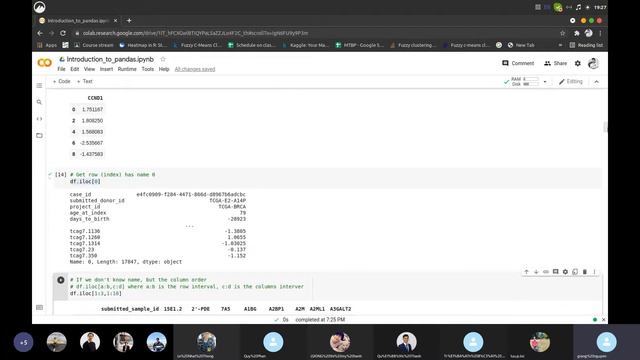Click the completed at 7:25 PM status text
This screenshot has width=640, height=360.
(320, 320)
